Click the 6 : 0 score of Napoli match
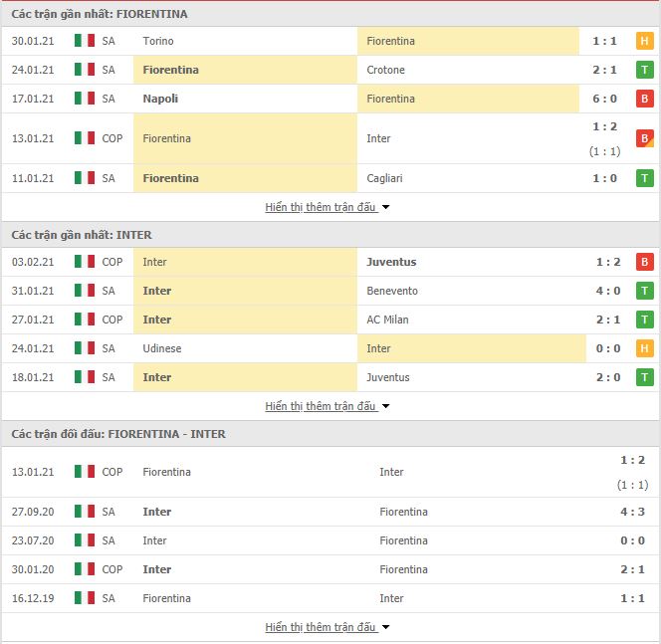661x644 pixels. (x=604, y=99)
